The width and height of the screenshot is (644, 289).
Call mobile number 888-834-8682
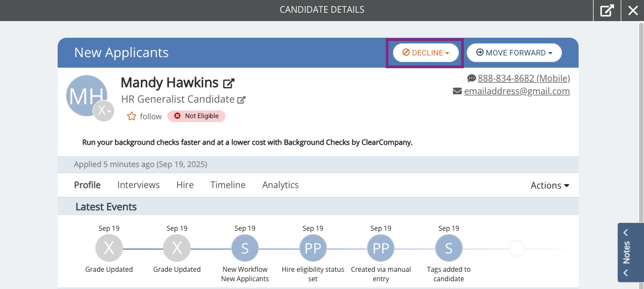click(x=524, y=78)
